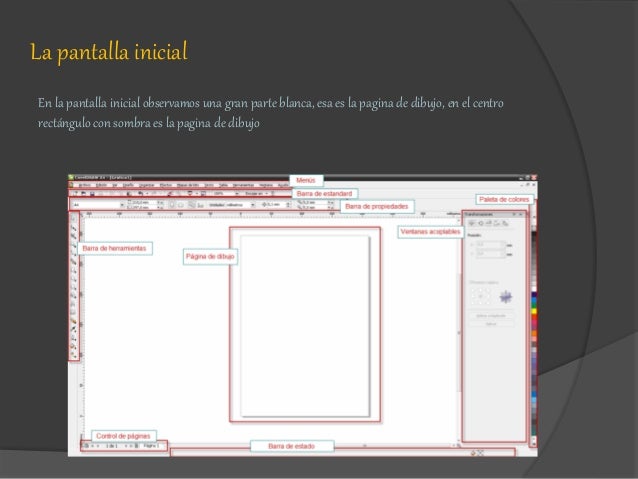Screen dimensions: 638x479
Task: Select the Eyedropper tool in the toolbox
Action: click(x=73, y=329)
